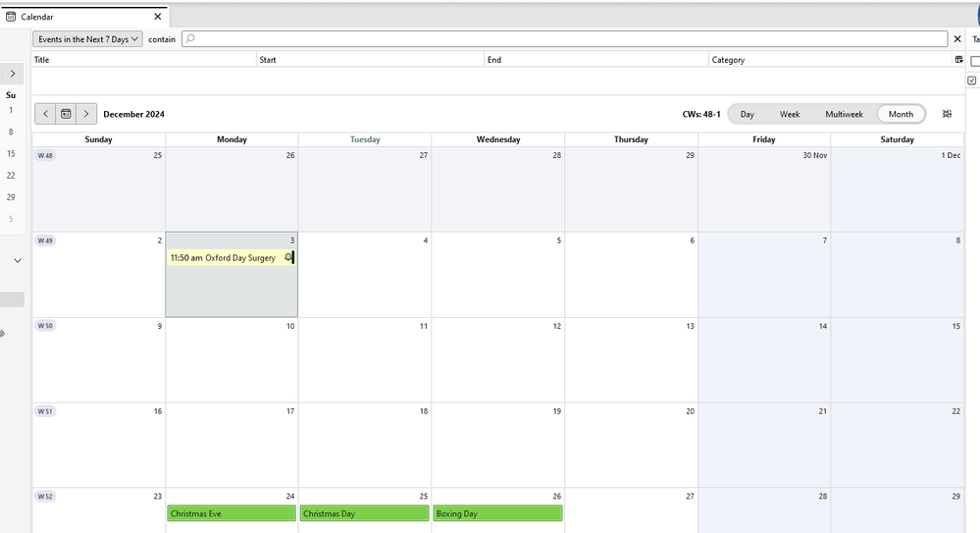The image size is (980, 533).
Task: Click into the event search field
Action: click(x=569, y=39)
